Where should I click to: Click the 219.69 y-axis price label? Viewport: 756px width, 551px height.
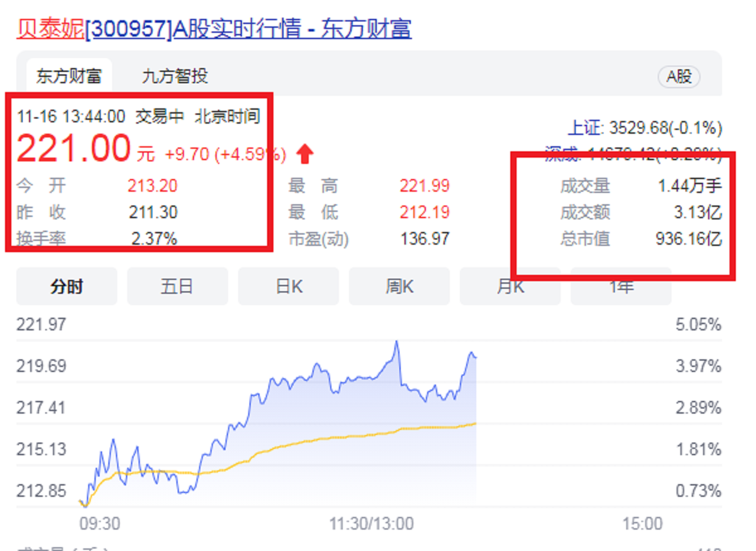[x=41, y=366]
